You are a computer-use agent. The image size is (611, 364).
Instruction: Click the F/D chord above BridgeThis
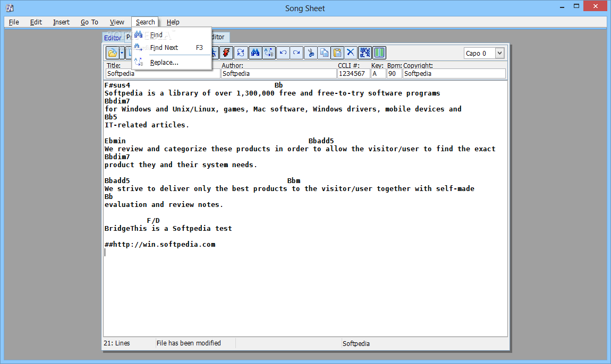(153, 221)
